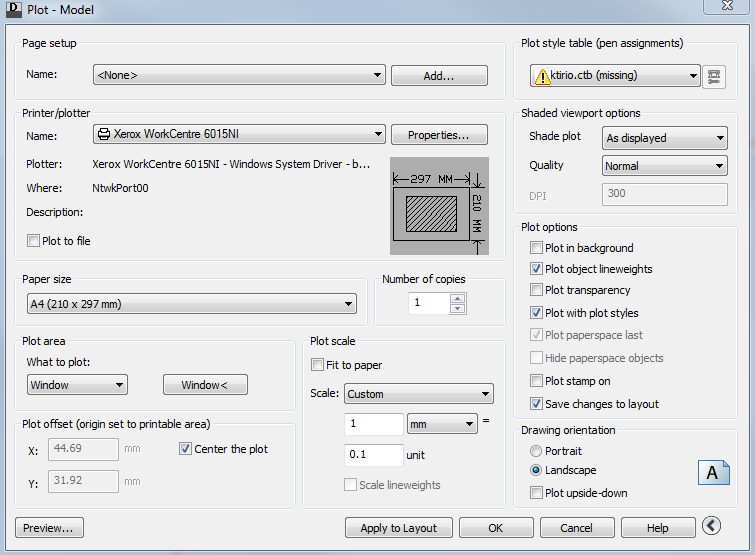Click the Preview... button

(49, 528)
